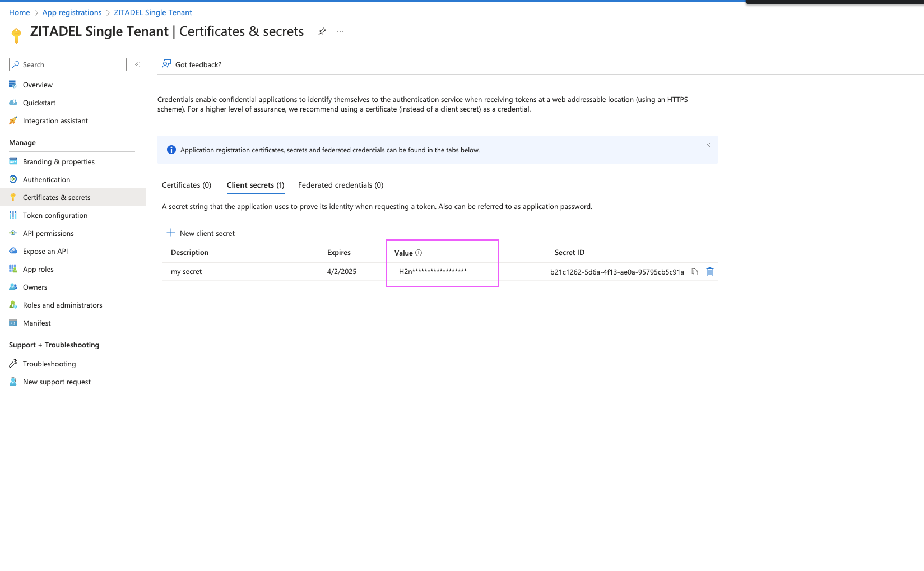Open Integration assistant
The image size is (924, 571).
(x=55, y=120)
